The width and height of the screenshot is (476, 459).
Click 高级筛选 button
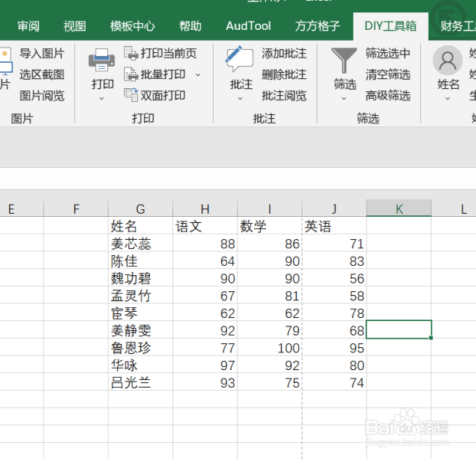click(388, 95)
